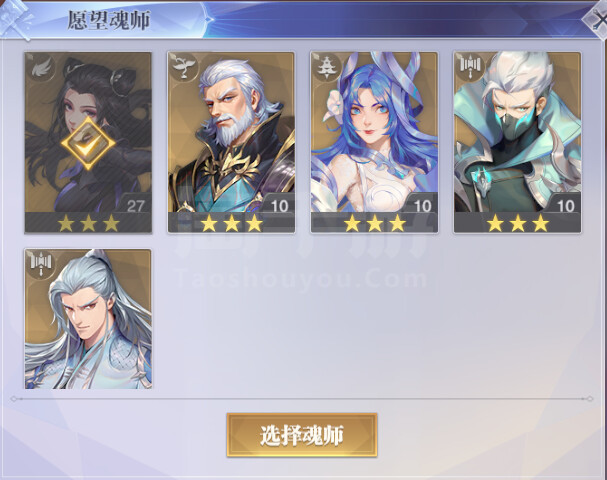Click the hammer emblem beside 愿望魂师 title

pyautogui.click(x=15, y=19)
